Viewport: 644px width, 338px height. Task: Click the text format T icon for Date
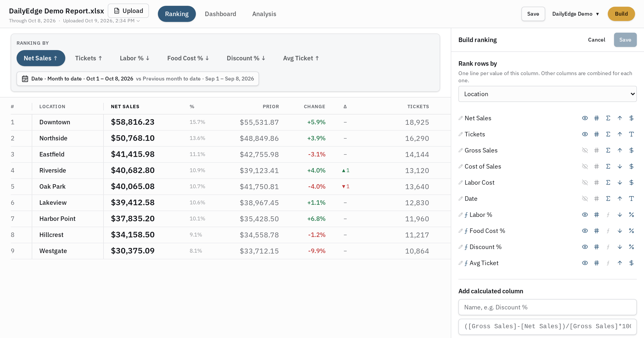pyautogui.click(x=631, y=199)
